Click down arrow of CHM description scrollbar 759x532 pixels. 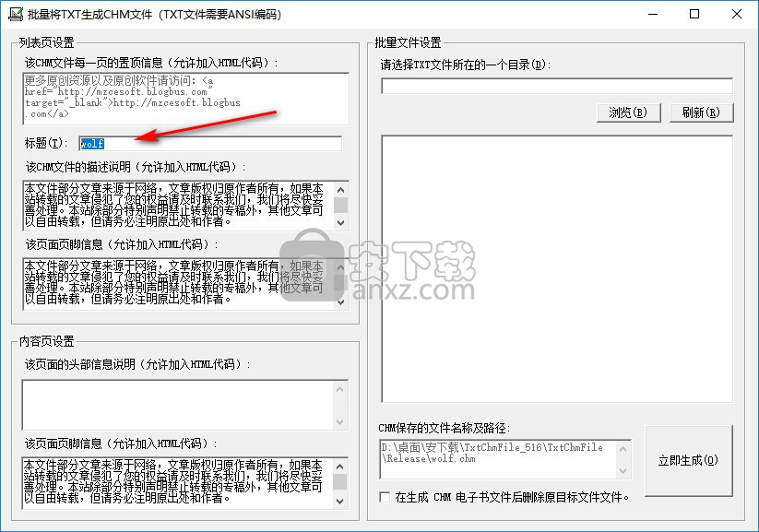[341, 223]
